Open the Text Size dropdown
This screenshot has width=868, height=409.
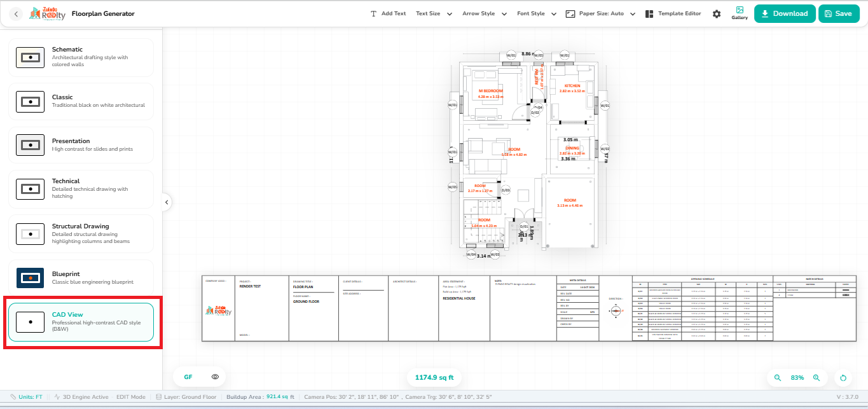(x=434, y=13)
